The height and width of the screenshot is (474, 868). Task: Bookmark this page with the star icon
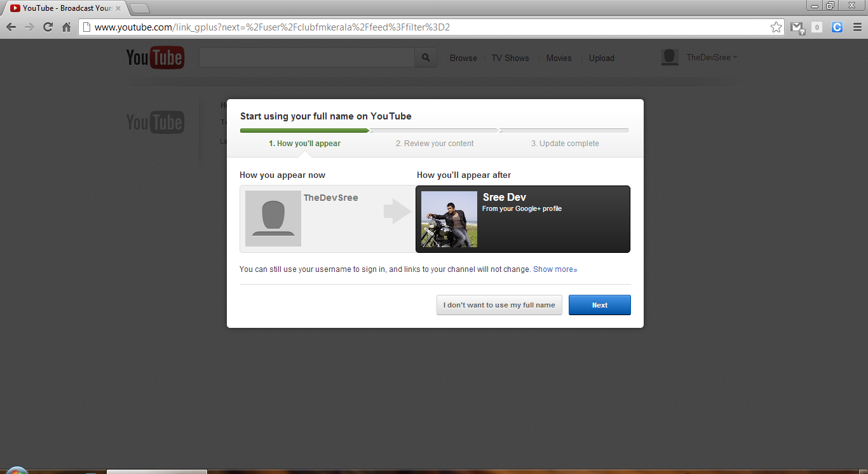point(776,27)
